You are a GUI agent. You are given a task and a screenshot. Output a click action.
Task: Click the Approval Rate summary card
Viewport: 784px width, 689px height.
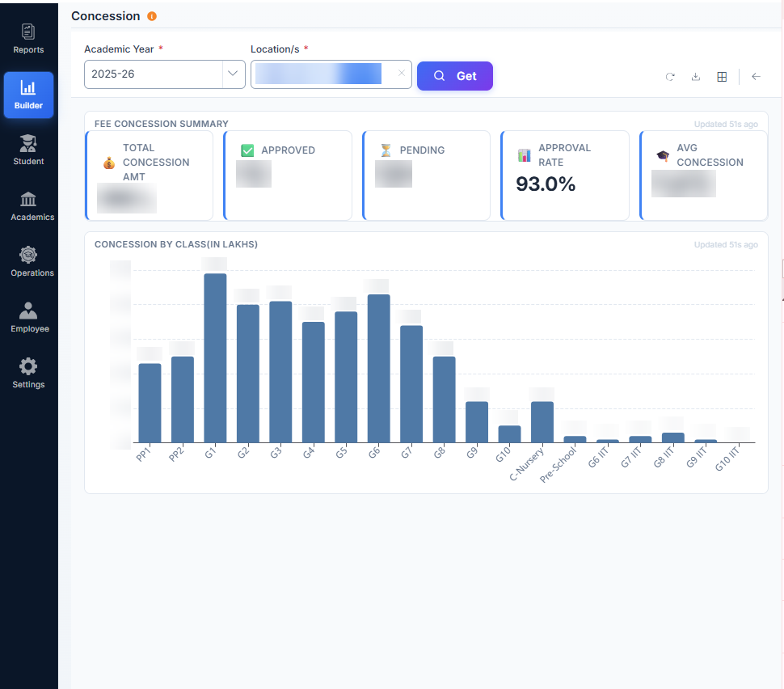[565, 175]
